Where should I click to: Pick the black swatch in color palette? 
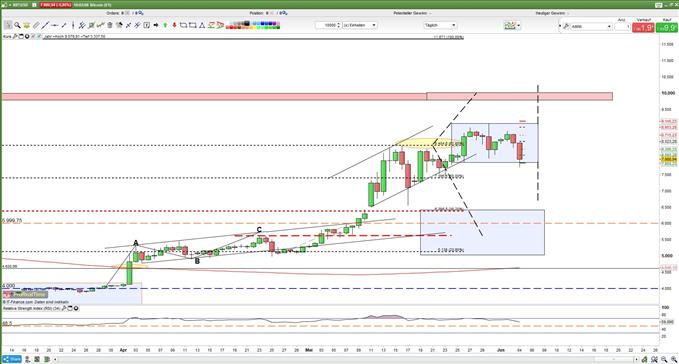coord(247,23)
